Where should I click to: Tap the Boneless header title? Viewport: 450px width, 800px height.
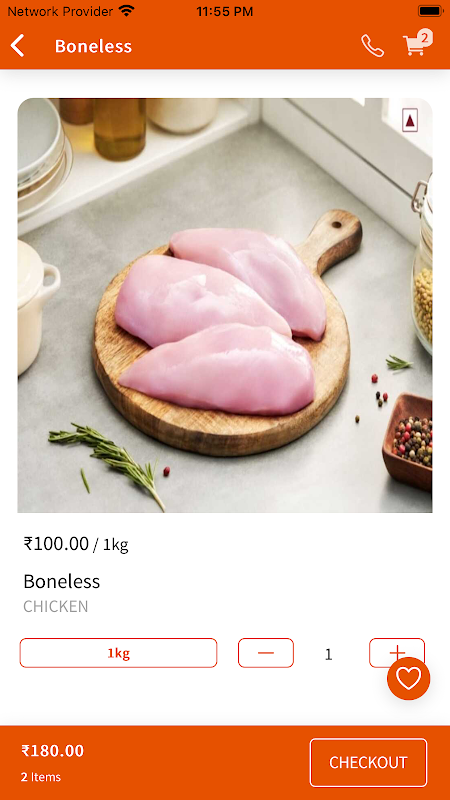pos(93,46)
